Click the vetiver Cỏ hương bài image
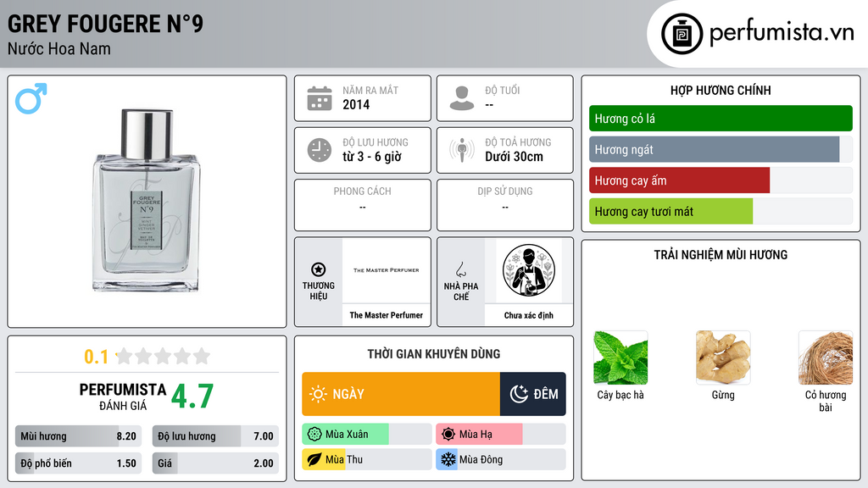 (826, 358)
